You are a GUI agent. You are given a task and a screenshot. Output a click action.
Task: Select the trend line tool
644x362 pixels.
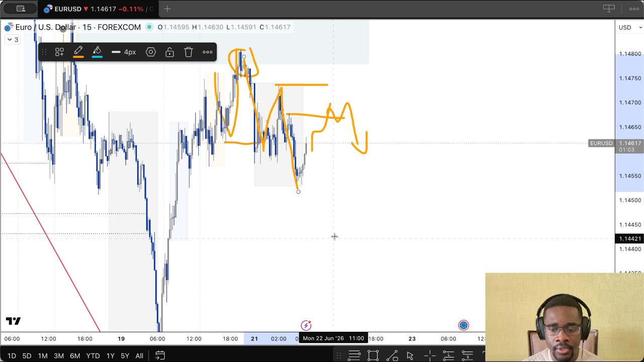pos(392,355)
